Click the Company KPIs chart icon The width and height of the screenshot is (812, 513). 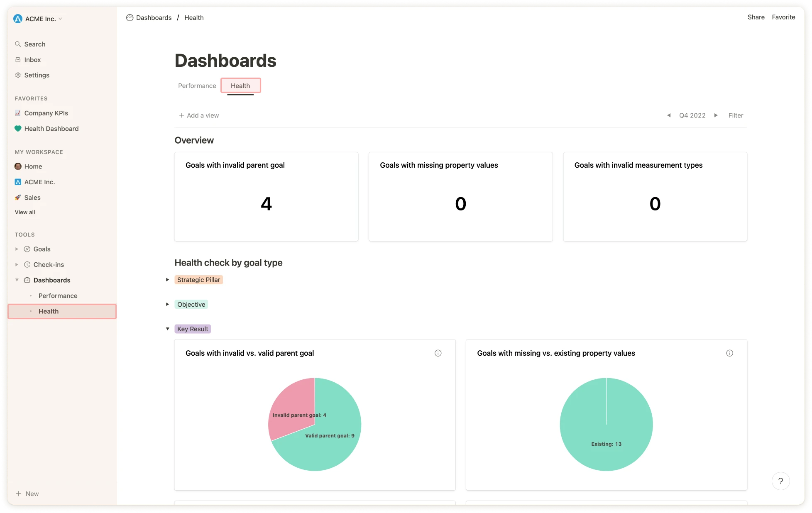(18, 113)
